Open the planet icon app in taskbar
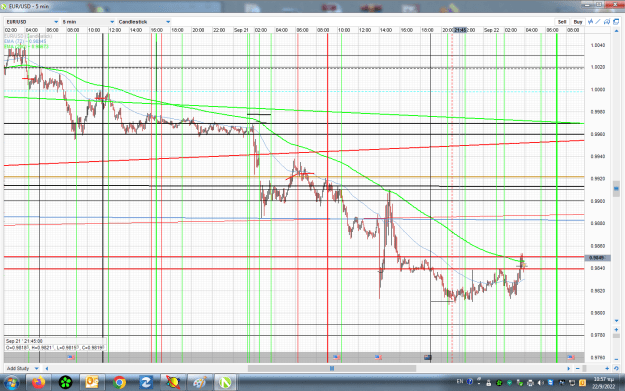The width and height of the screenshot is (625, 391). pos(173,383)
